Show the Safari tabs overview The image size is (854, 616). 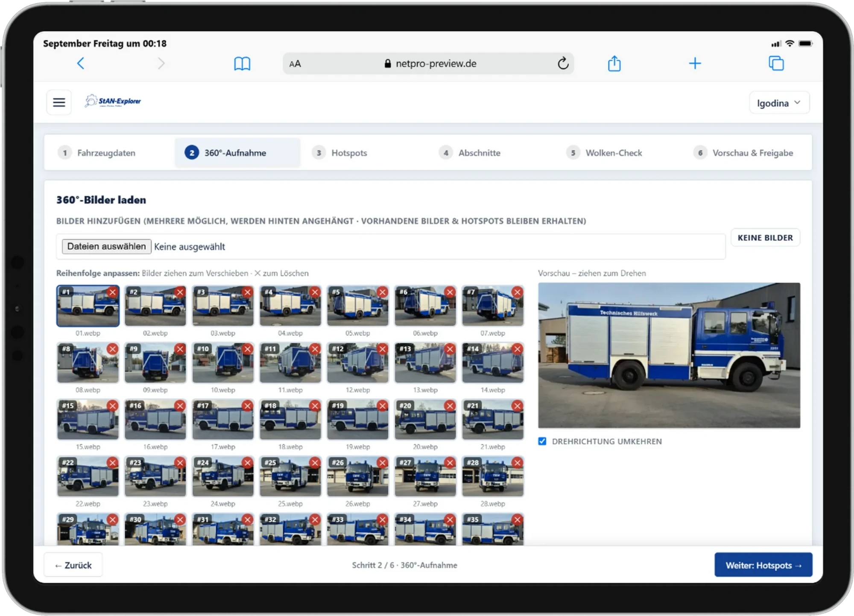click(x=776, y=63)
